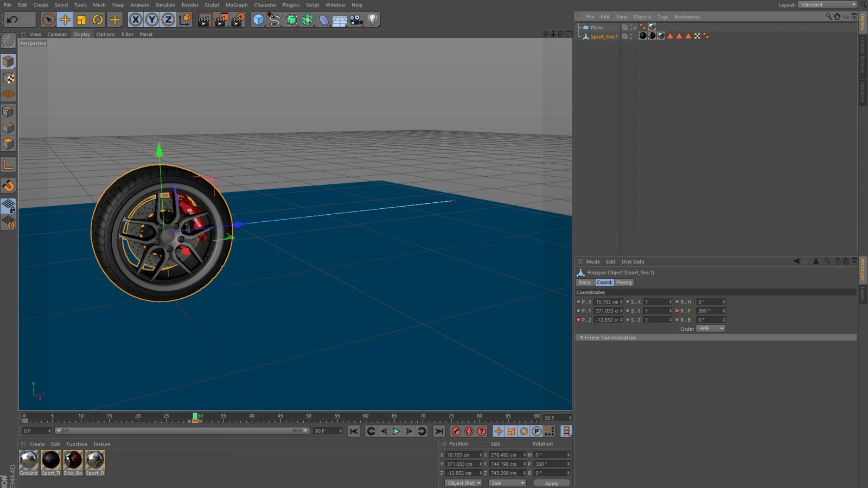Add a cube primitive object

tap(259, 20)
